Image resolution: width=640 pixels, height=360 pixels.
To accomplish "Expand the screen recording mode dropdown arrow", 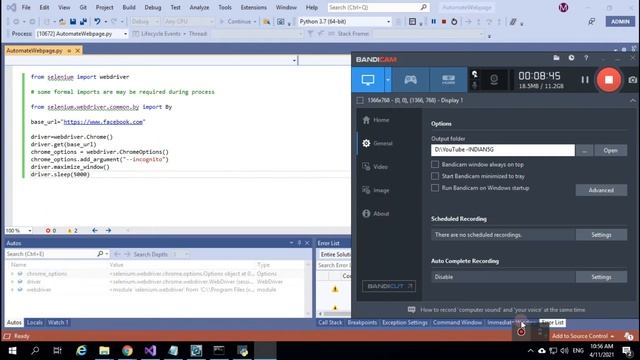I will point(388,80).
